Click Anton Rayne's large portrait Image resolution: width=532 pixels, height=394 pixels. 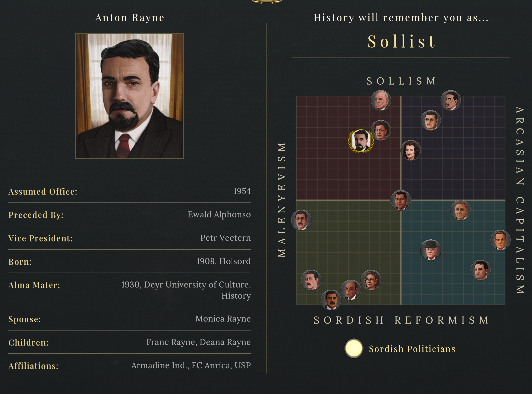point(130,96)
